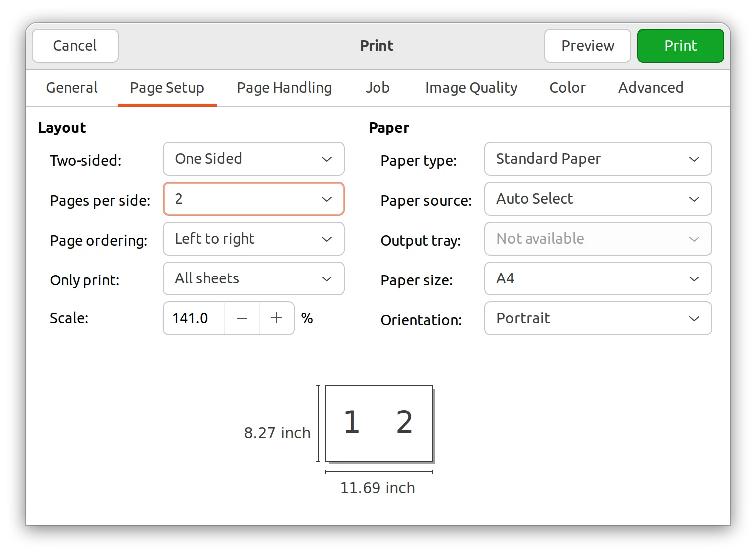The image size is (756, 554).
Task: Switch to the General tab
Action: pyautogui.click(x=72, y=88)
